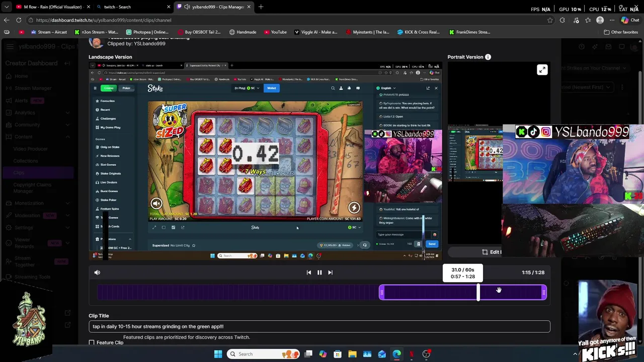This screenshot has width=644, height=362.
Task: Skip to previous frame in clip player
Action: click(309, 273)
